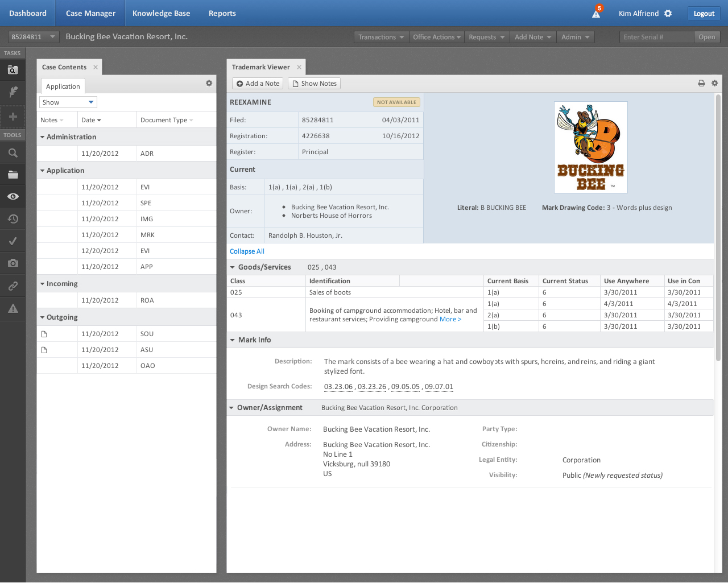Toggle the eye viewer tool in sidebar
Screen dimensions: 728x583
click(x=13, y=197)
